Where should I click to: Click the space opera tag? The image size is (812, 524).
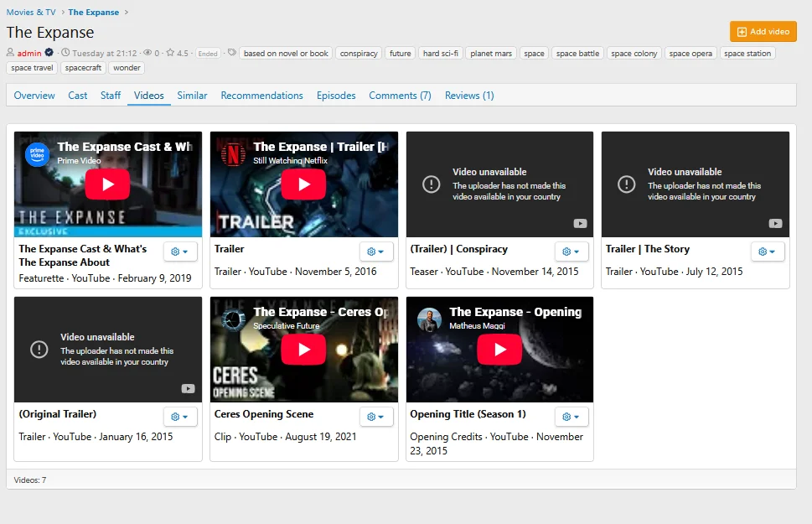(690, 53)
